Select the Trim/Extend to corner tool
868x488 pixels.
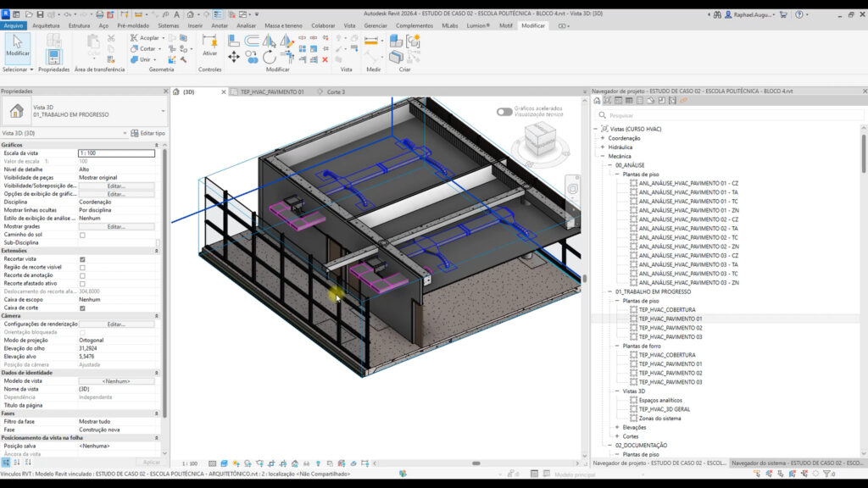coord(287,57)
